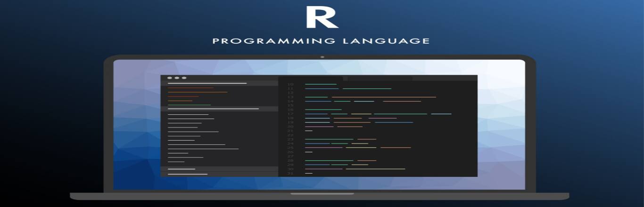
Task: Click the PROGRAMMING LANGUAGE heading text
Action: point(321,41)
